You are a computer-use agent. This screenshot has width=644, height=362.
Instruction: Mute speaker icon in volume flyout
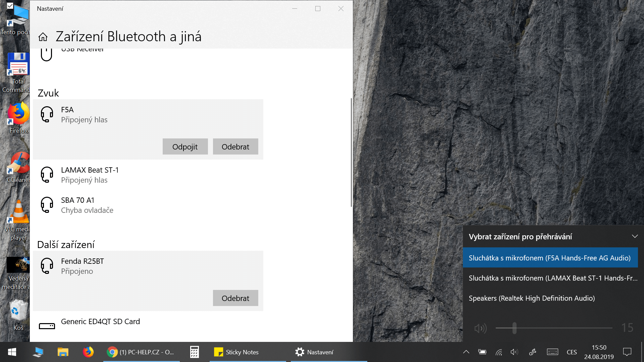coord(480,328)
